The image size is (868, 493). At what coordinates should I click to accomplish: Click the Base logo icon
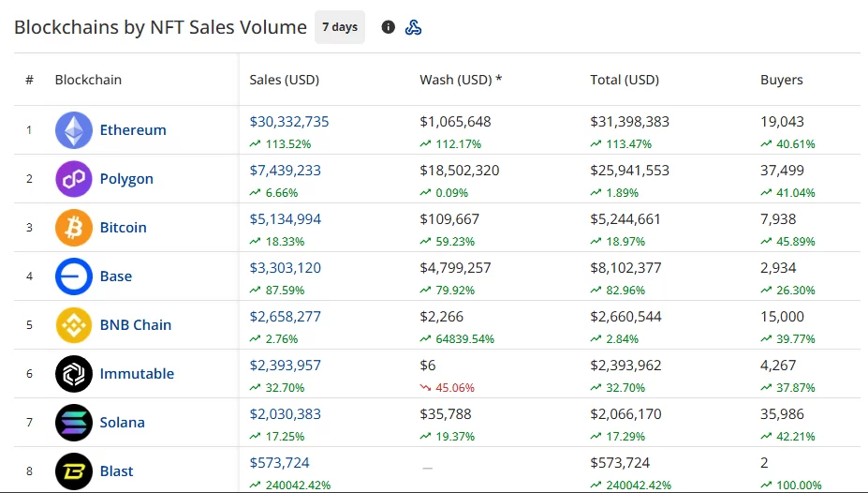[74, 276]
